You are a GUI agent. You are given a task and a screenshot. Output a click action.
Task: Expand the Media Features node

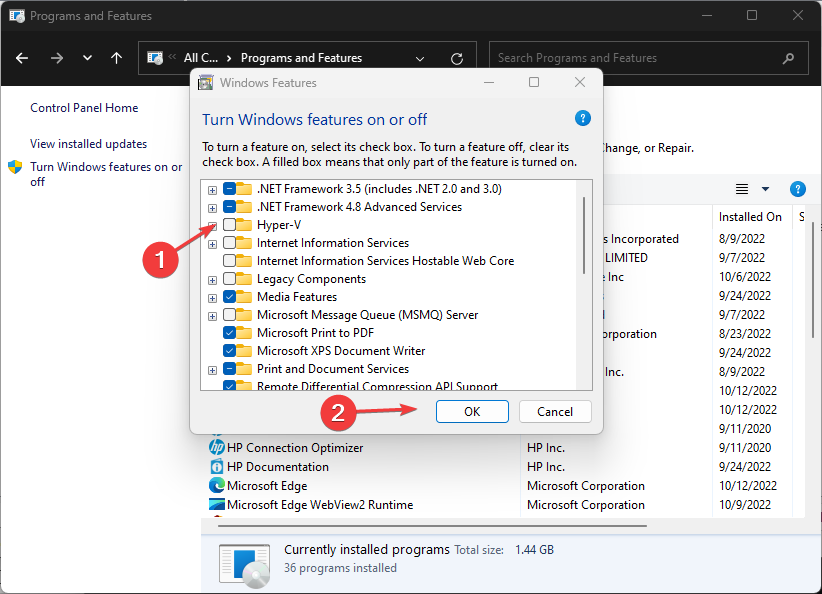[x=212, y=298]
